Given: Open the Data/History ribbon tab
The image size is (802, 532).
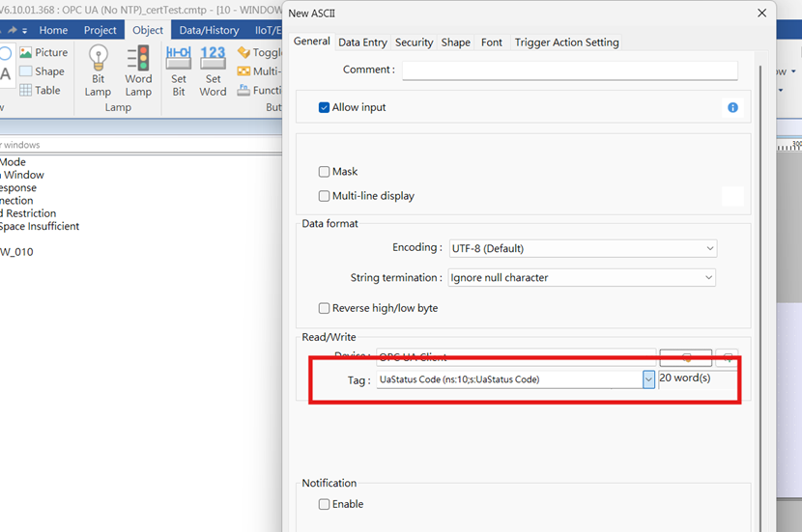Looking at the screenshot, I should point(209,30).
